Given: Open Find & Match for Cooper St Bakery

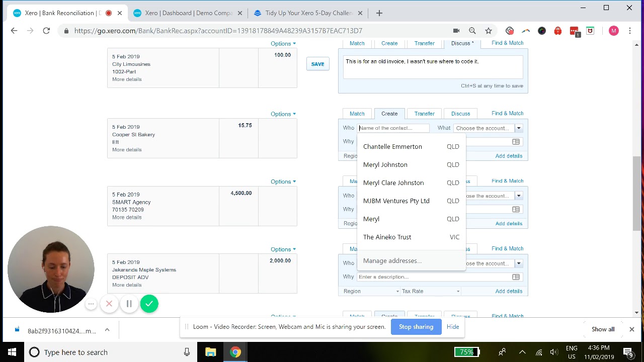Looking at the screenshot, I should pos(507,113).
